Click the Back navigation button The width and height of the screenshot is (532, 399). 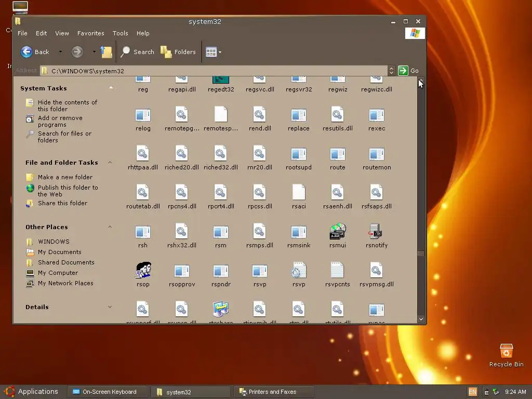tap(35, 52)
